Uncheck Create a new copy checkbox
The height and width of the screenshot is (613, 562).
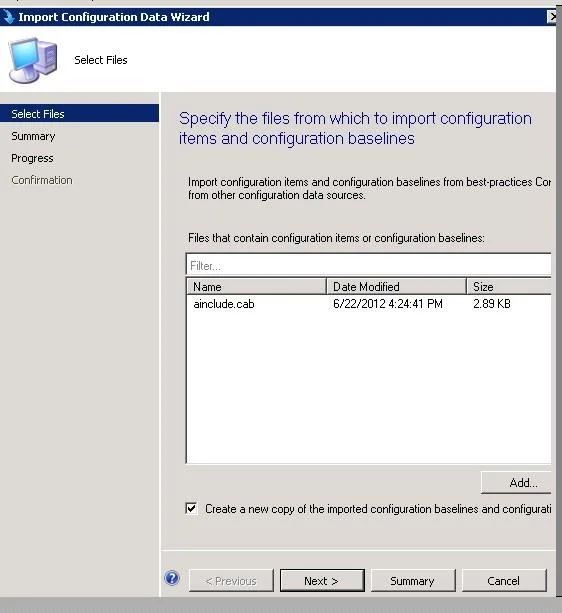click(192, 508)
